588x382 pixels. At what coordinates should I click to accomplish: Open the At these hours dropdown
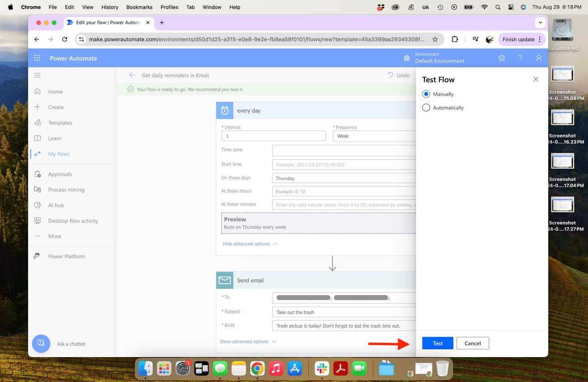click(344, 191)
